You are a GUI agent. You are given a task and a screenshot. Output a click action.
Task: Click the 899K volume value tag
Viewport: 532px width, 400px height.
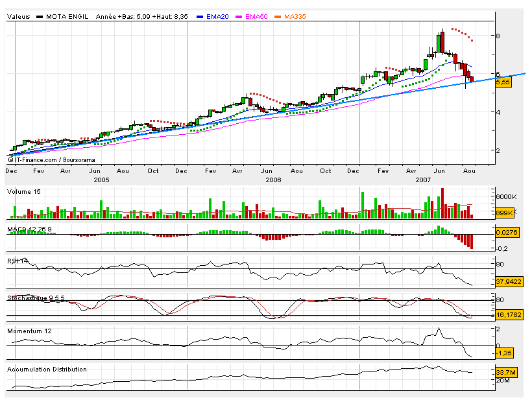[505, 213]
